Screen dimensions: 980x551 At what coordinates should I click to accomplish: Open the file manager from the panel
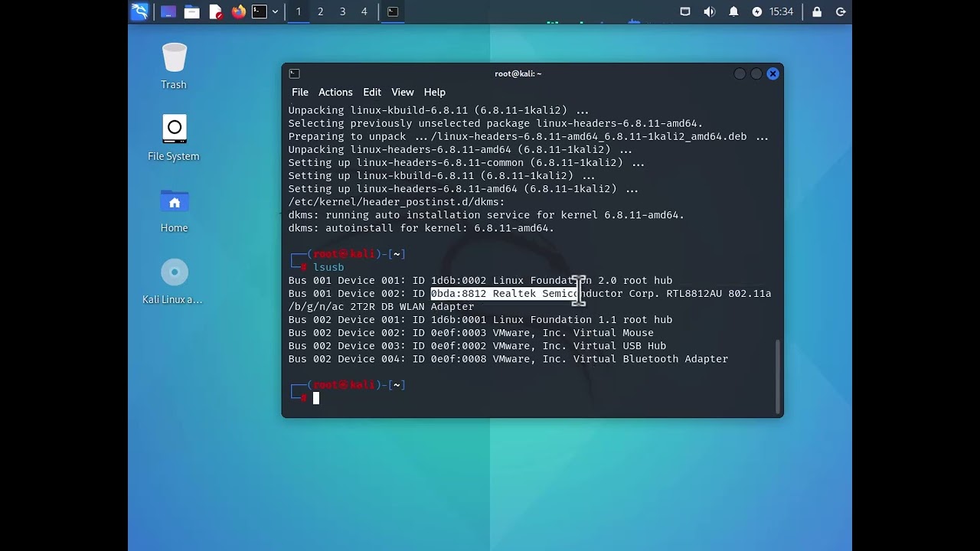pos(191,11)
